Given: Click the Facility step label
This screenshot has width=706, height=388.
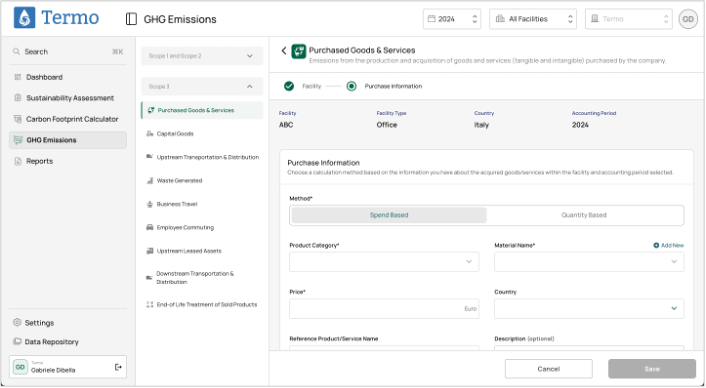Looking at the screenshot, I should [312, 86].
